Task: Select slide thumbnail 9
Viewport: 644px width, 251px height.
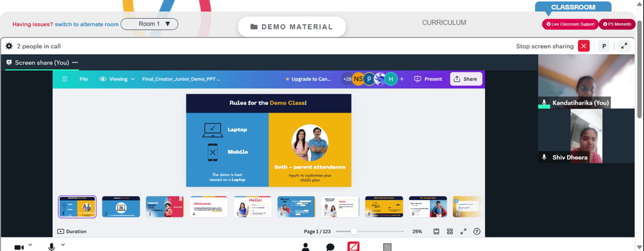Action: [428, 207]
